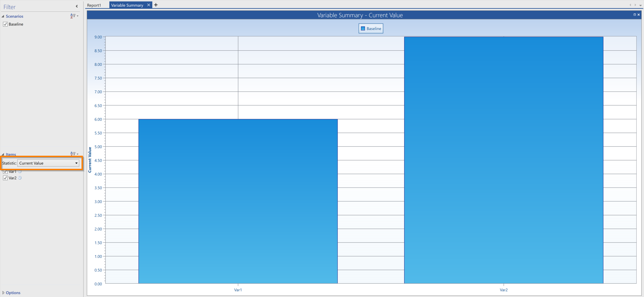644x297 pixels.
Task: Collapse the Items section
Action: pyautogui.click(x=3, y=154)
